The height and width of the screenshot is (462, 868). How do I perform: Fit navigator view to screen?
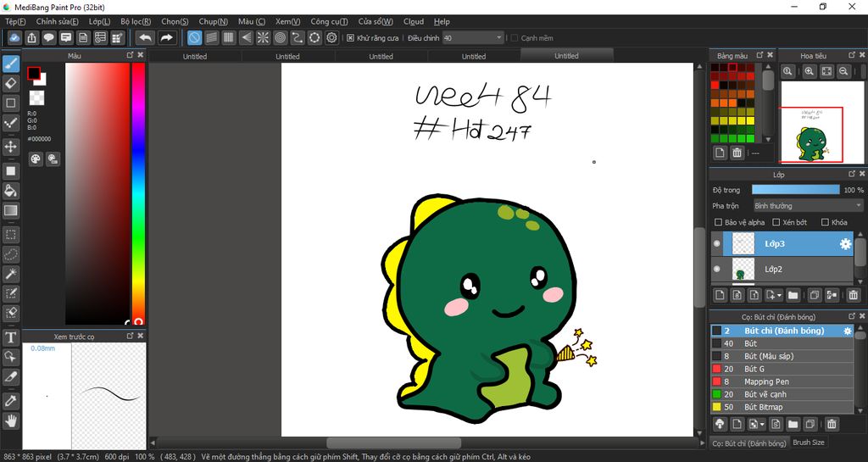(826, 71)
